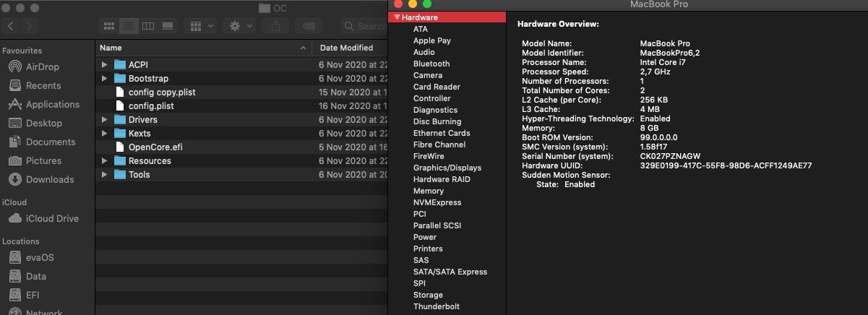Switch Finder to icon view
The height and width of the screenshot is (315, 868).
click(108, 26)
